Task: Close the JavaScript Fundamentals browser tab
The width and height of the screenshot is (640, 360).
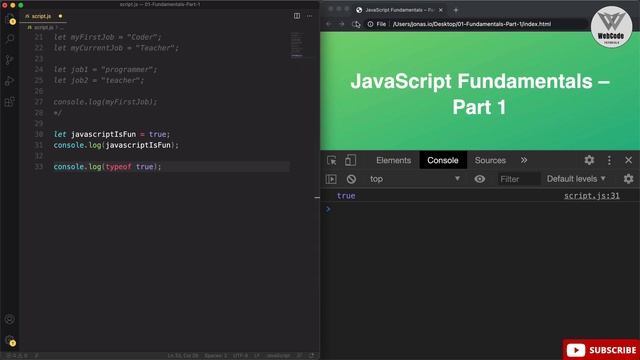Action: (x=441, y=10)
